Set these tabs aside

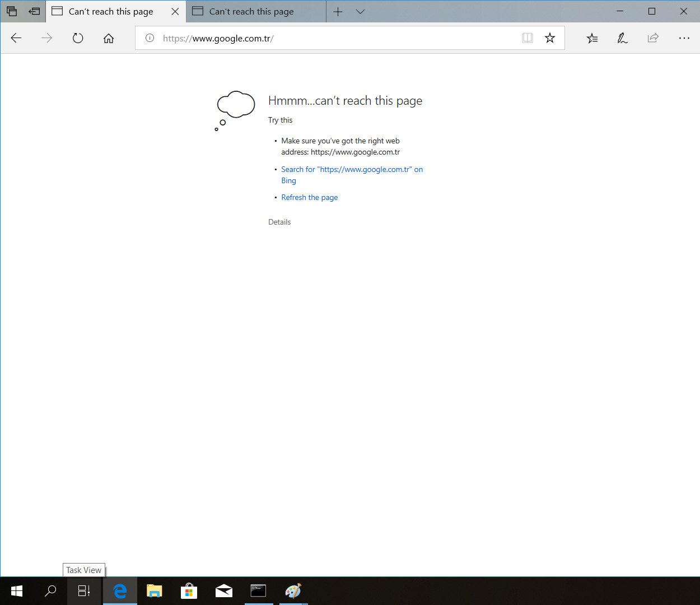pyautogui.click(x=34, y=11)
